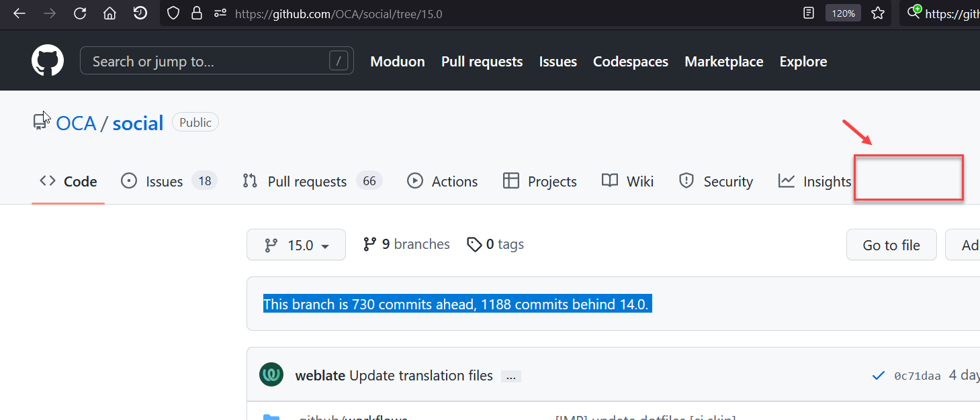Expand the commit message ellipsis button
This screenshot has height=420, width=980.
tap(510, 376)
